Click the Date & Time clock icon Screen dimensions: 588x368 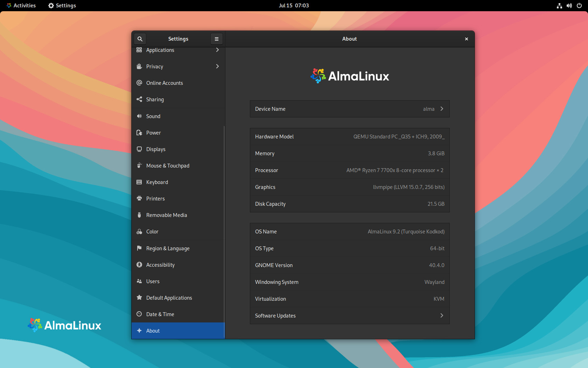coord(139,314)
